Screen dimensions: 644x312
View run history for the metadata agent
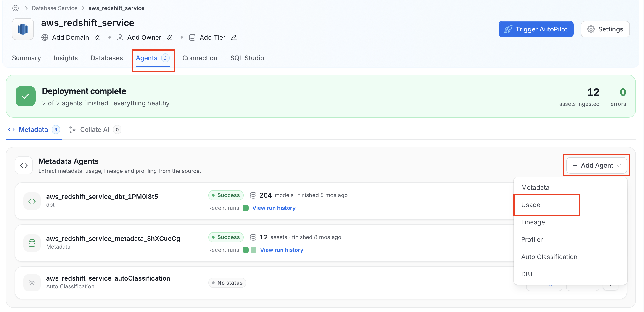click(282, 250)
